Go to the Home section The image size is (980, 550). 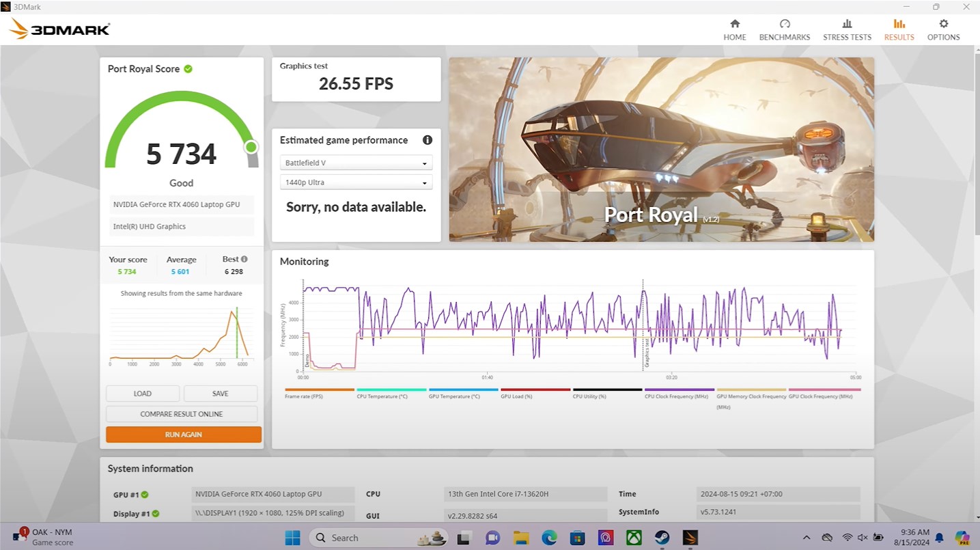coord(734,30)
